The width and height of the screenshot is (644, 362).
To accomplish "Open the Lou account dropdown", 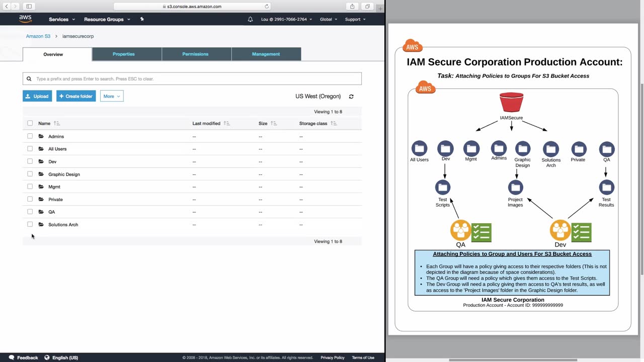I will (286, 19).
